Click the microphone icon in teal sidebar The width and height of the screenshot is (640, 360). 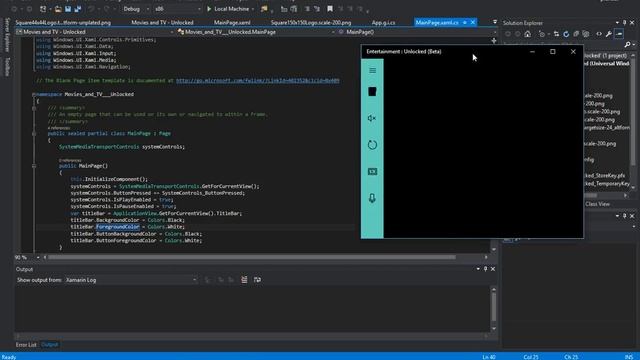pyautogui.click(x=372, y=198)
